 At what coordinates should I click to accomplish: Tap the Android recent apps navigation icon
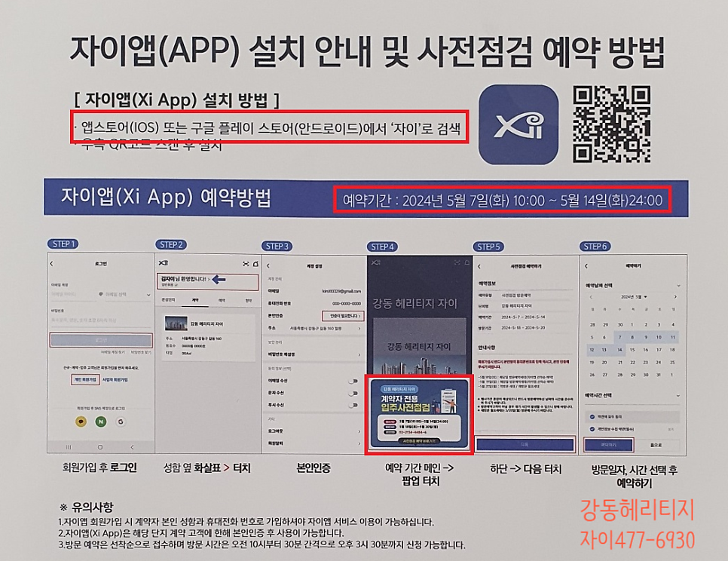coord(69,447)
